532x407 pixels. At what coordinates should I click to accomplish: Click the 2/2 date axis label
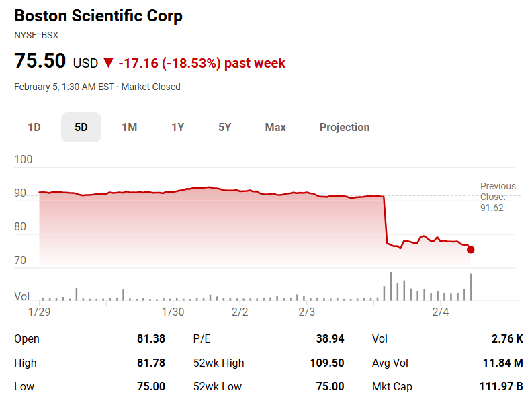point(240,312)
